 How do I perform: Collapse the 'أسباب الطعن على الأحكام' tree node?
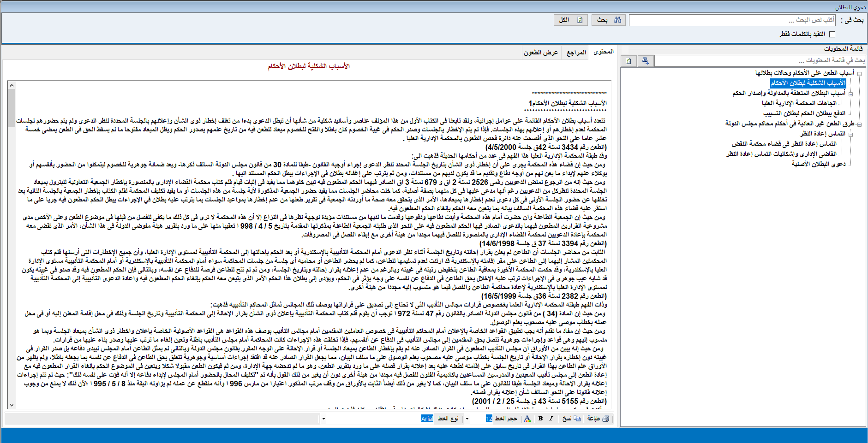click(x=859, y=73)
